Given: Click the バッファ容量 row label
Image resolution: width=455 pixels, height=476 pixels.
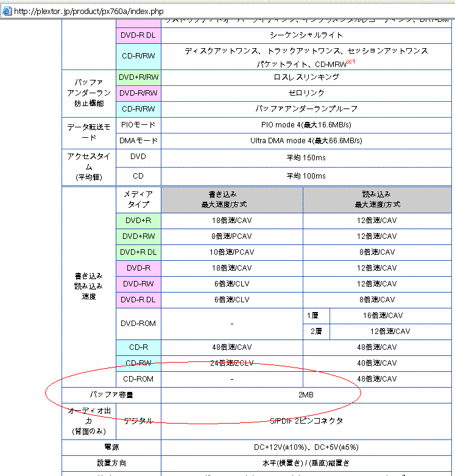Looking at the screenshot, I should point(111,395).
